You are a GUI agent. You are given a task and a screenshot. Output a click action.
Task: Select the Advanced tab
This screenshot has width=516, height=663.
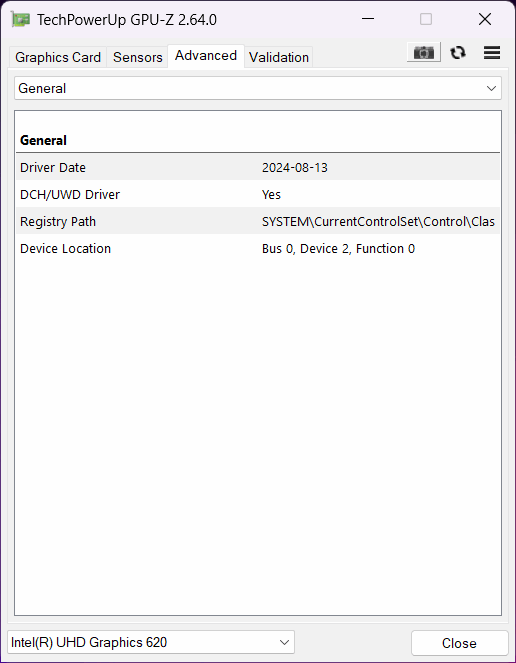[x=206, y=56]
